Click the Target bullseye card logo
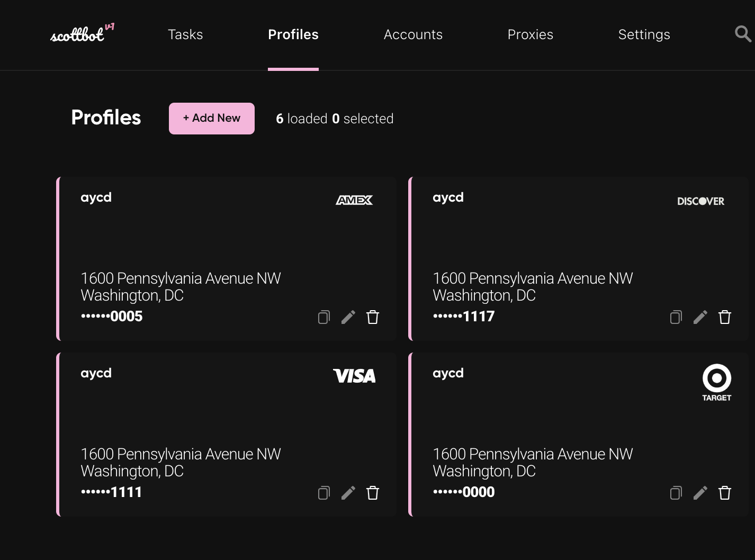 (x=716, y=377)
